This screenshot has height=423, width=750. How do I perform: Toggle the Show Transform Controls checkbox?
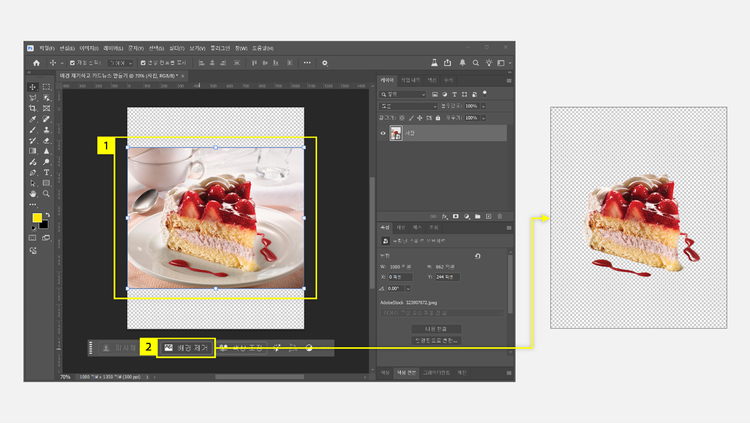click(x=143, y=63)
